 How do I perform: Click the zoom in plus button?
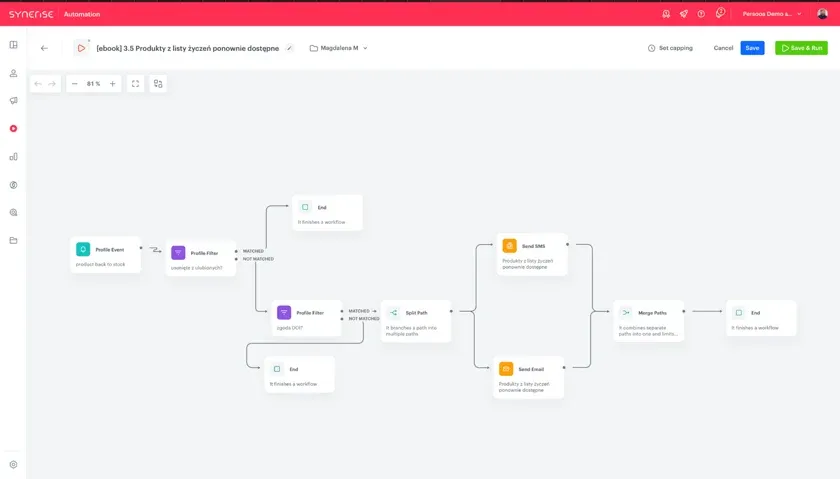tap(112, 84)
